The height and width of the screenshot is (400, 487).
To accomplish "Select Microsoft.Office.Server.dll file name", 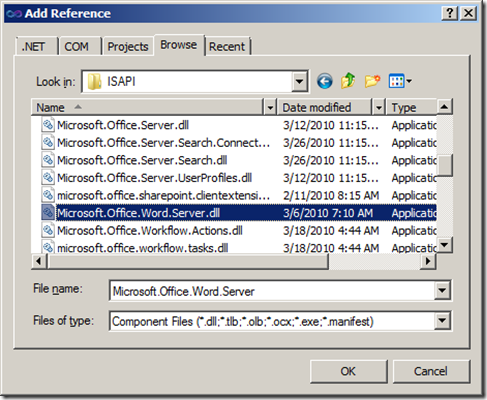I will pos(123,125).
